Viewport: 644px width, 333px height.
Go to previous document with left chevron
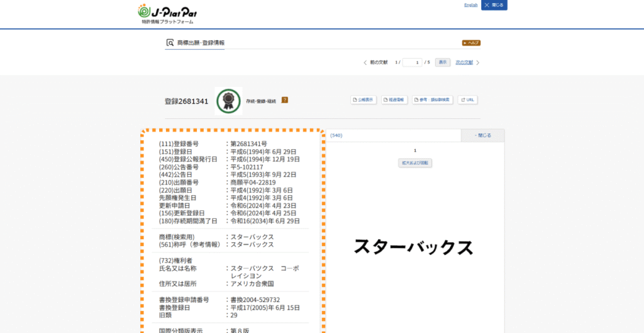[x=365, y=62]
